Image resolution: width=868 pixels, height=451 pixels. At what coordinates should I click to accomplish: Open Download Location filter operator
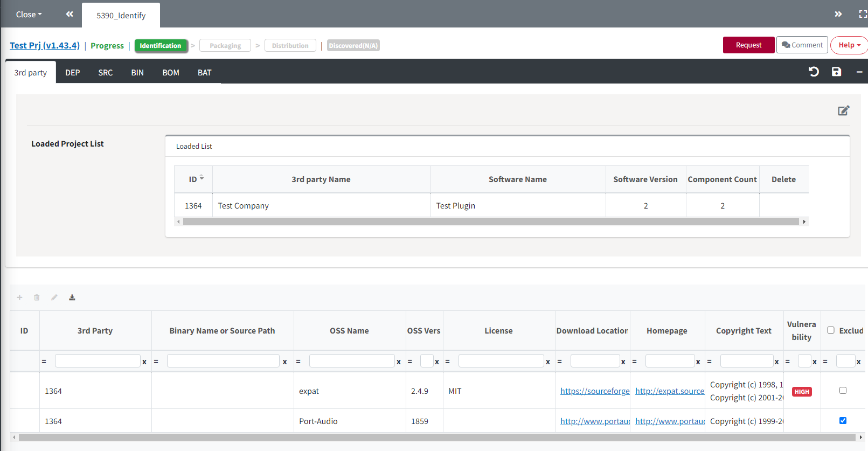click(560, 362)
